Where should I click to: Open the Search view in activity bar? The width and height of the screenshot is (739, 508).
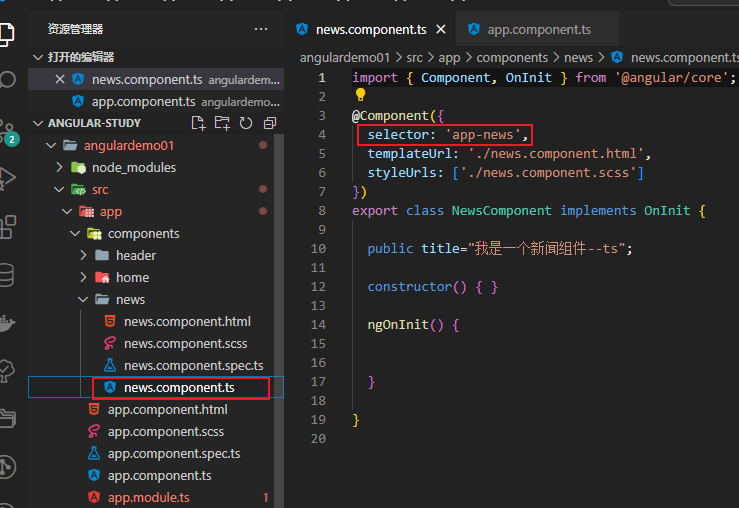(x=7, y=80)
